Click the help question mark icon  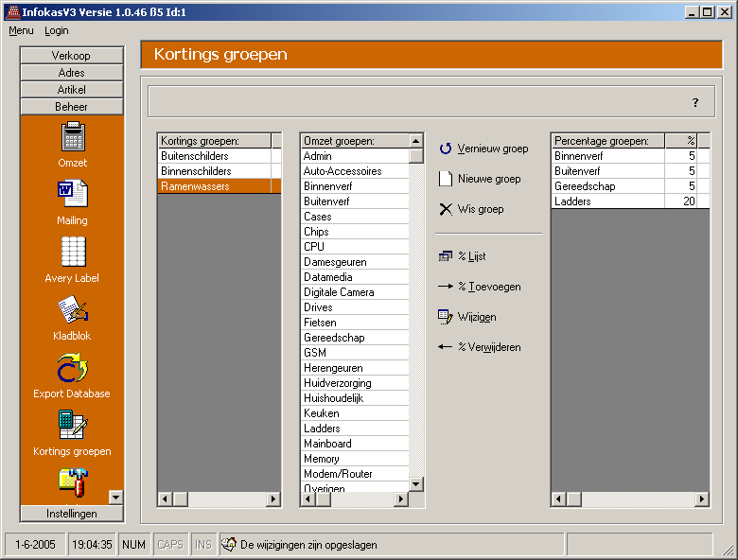point(695,102)
